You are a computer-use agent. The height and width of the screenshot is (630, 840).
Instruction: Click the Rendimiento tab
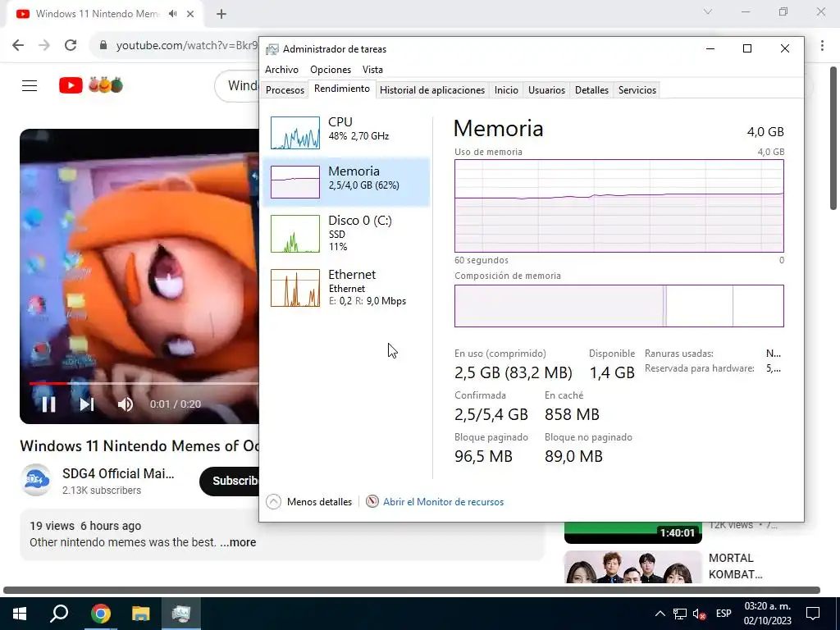coord(342,89)
